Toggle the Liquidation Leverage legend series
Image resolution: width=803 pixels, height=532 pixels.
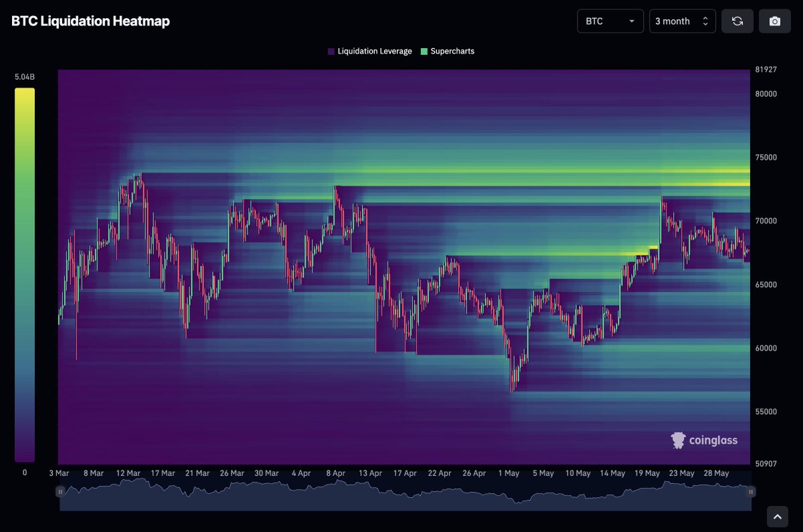tap(370, 52)
